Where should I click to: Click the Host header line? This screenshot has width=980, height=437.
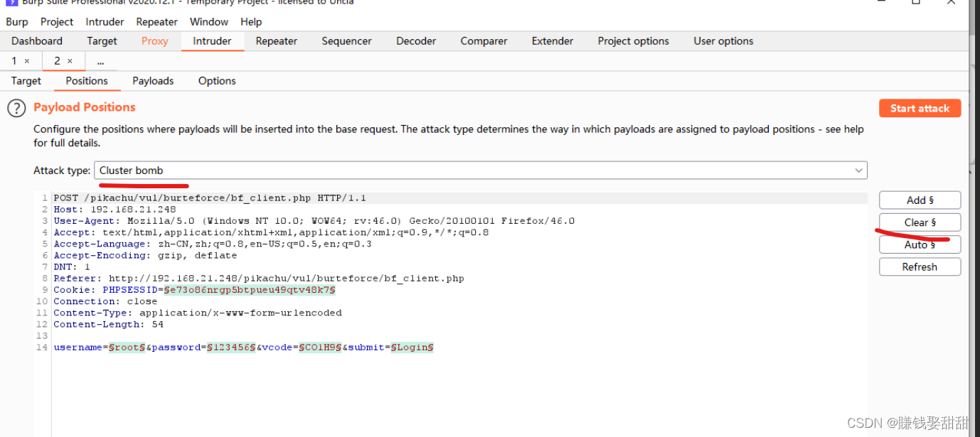pyautogui.click(x=114, y=210)
